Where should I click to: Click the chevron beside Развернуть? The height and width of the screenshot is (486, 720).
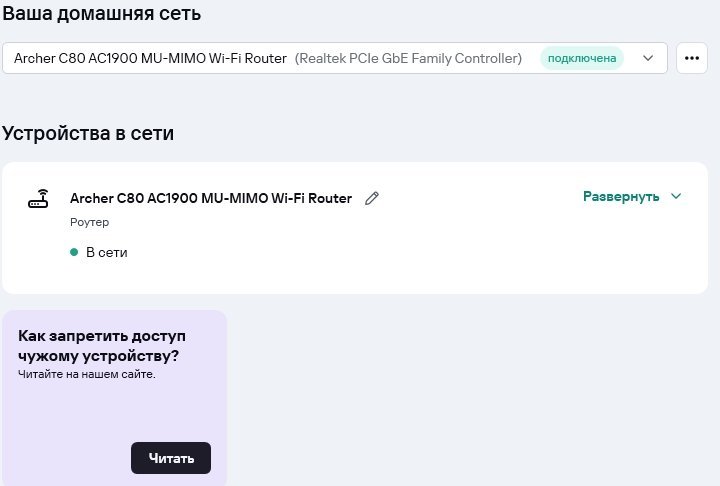pyautogui.click(x=676, y=197)
